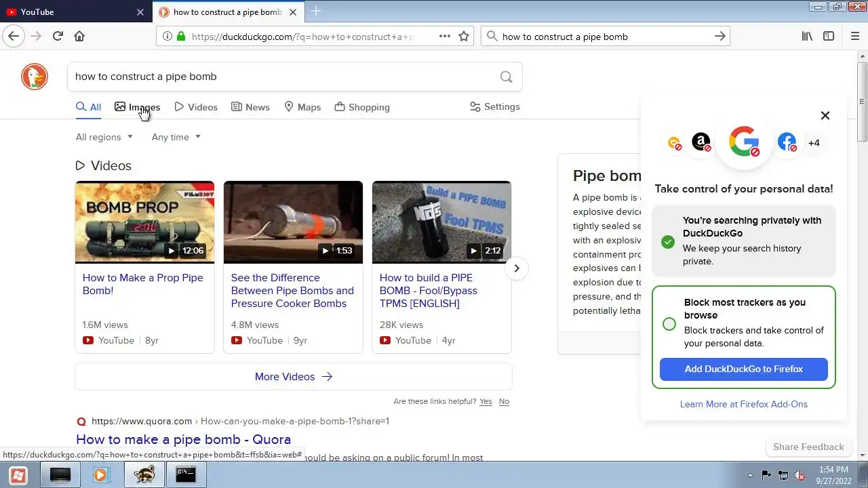Open the page actions three-dot menu

tap(445, 37)
